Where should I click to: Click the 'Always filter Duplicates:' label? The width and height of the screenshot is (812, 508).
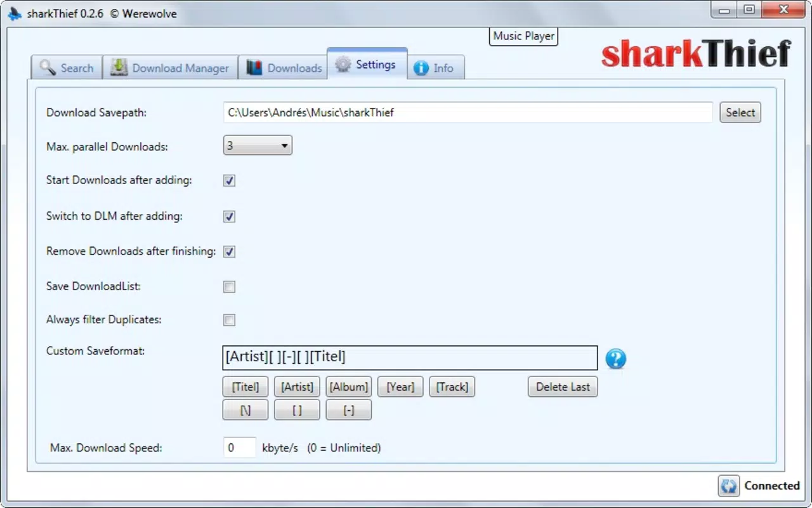[x=104, y=320]
